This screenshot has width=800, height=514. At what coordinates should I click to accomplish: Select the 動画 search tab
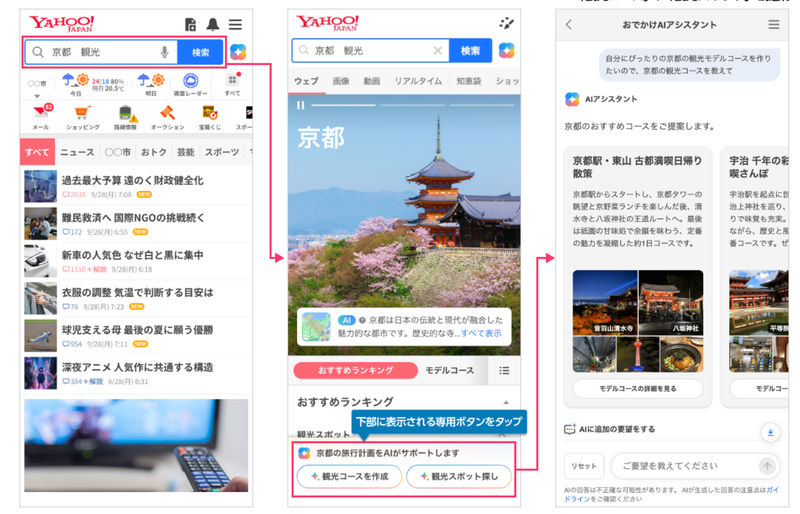[371, 81]
